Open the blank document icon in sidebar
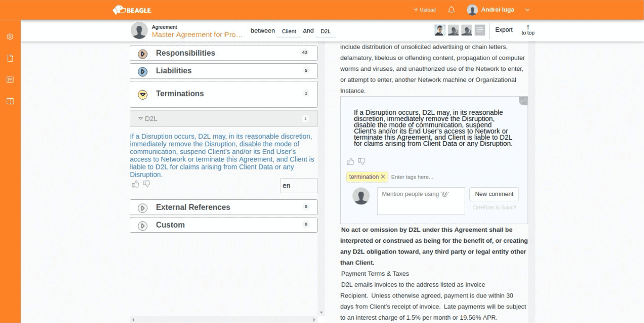644x323 pixels. (10, 59)
